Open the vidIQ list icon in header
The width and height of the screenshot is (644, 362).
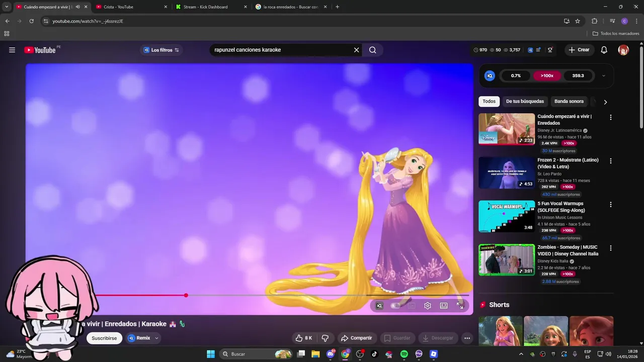pos(538,50)
